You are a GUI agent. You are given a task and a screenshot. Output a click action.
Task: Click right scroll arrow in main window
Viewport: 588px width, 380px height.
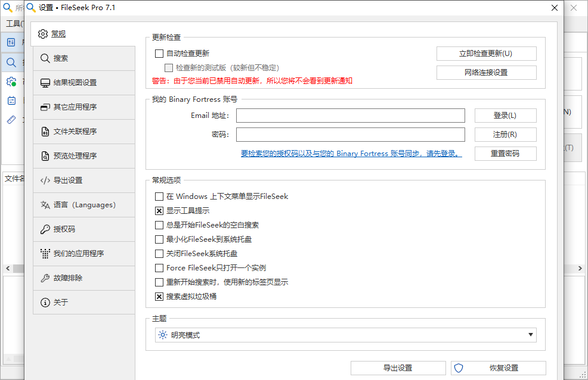[x=580, y=269]
